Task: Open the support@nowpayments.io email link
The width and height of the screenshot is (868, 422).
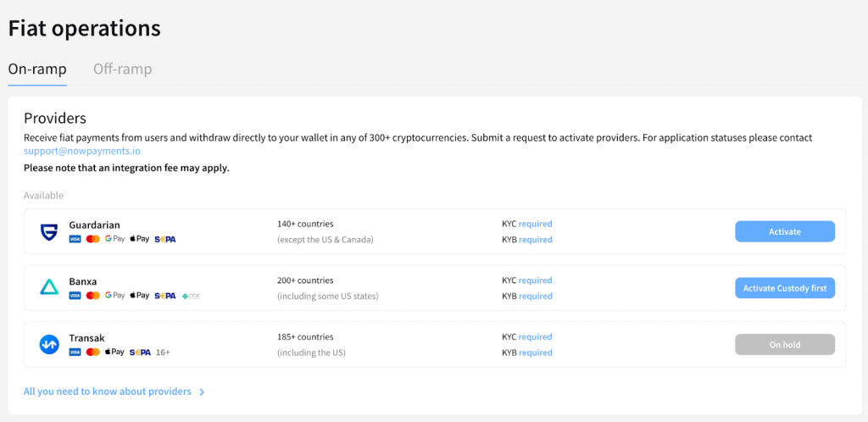Action: tap(82, 151)
